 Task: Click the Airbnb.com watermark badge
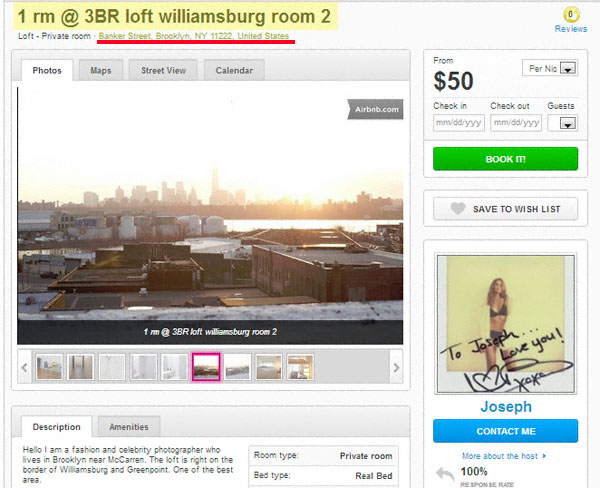click(375, 109)
